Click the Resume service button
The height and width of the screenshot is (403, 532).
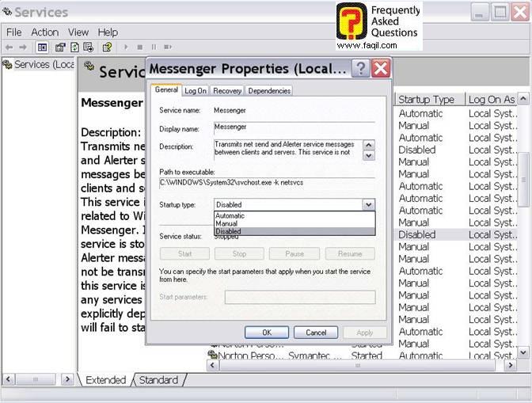pos(350,253)
